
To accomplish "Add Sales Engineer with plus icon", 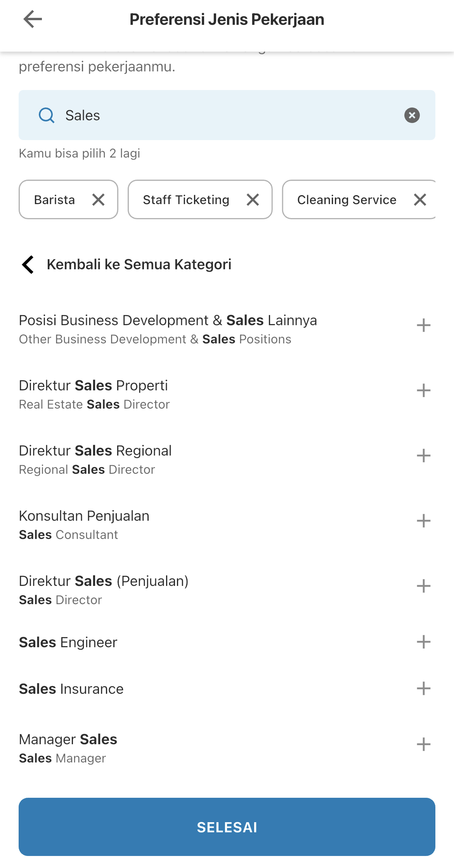I will (423, 642).
